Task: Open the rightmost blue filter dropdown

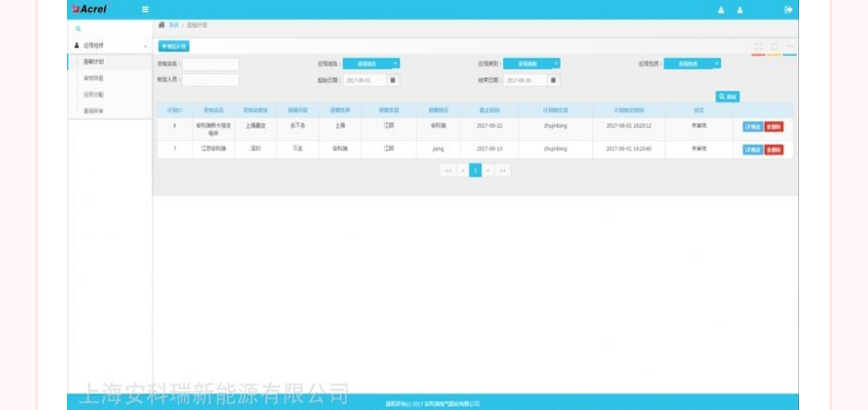Action: [692, 64]
